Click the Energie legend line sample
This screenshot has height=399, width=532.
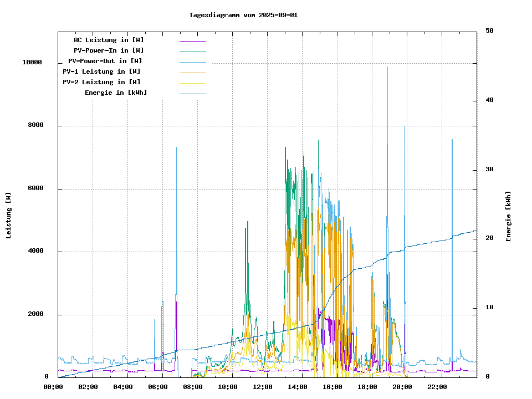click(x=192, y=94)
